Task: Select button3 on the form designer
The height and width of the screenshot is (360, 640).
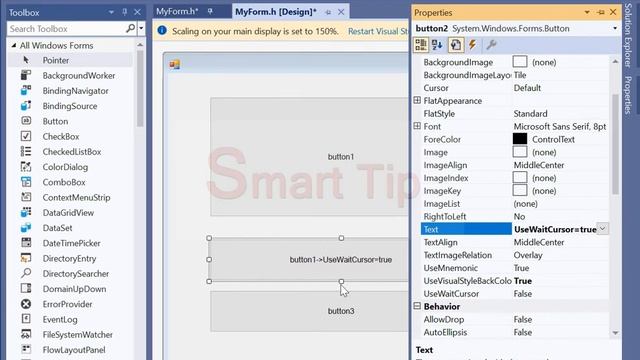Action: tap(309, 311)
